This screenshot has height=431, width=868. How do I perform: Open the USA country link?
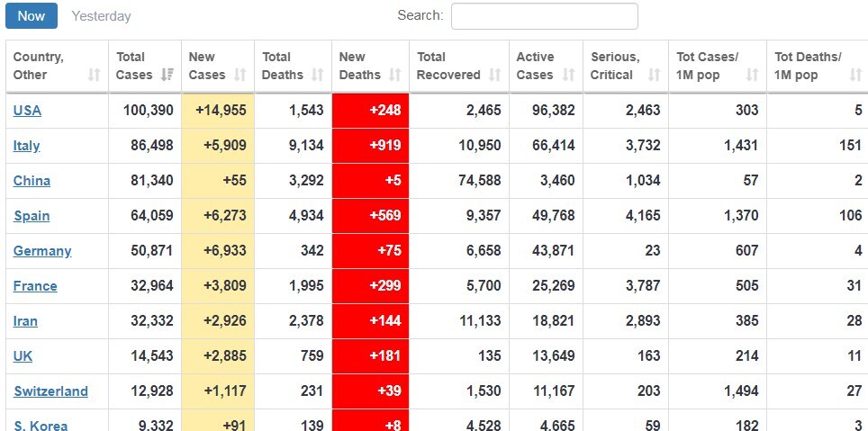click(27, 111)
